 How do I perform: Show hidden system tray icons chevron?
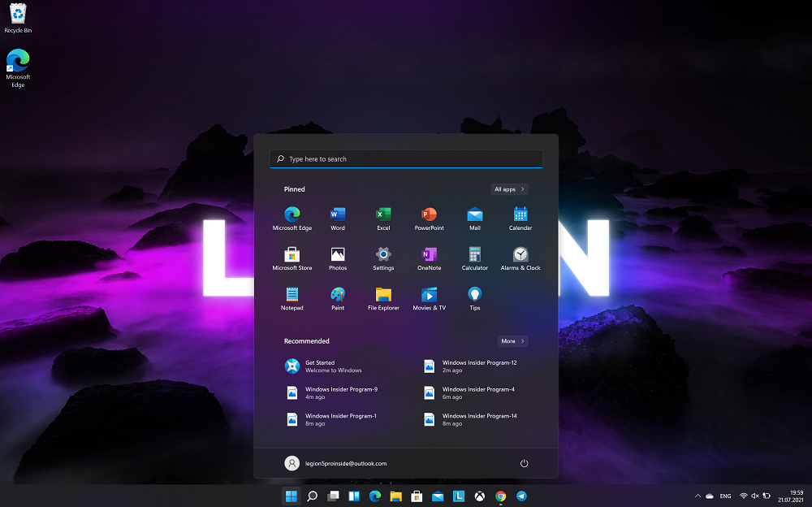[x=698, y=496]
